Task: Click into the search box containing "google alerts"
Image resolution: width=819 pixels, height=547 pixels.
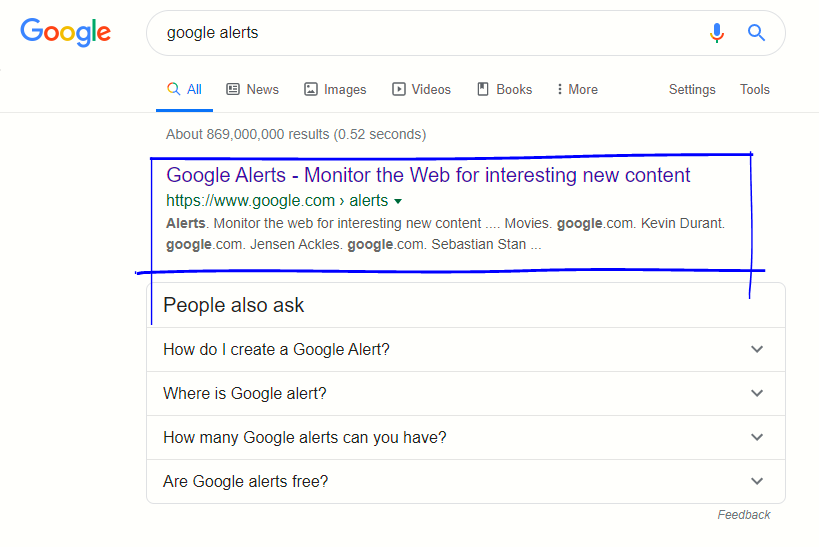Action: pyautogui.click(x=420, y=33)
